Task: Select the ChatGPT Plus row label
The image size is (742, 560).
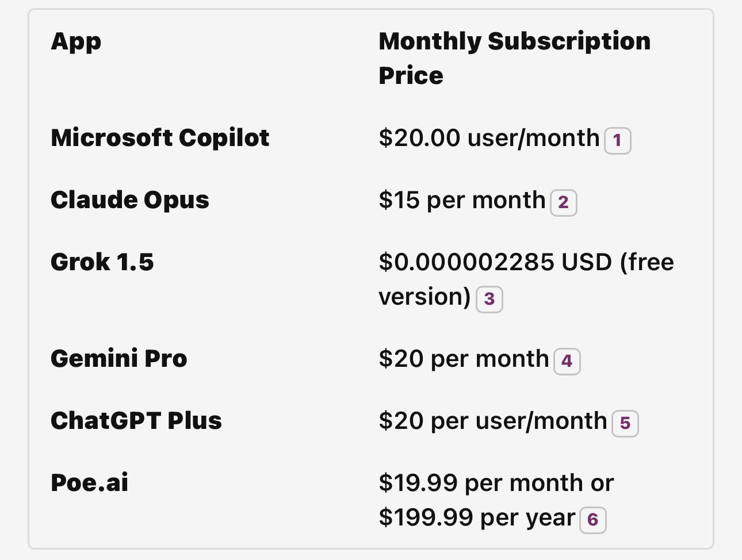Action: (x=136, y=421)
